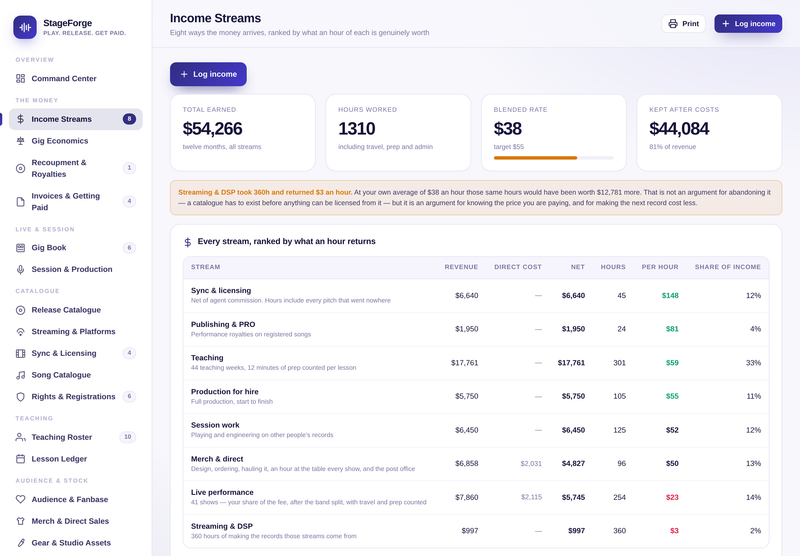
Task: Click the Hours Worked 1310 card
Action: coord(398,133)
